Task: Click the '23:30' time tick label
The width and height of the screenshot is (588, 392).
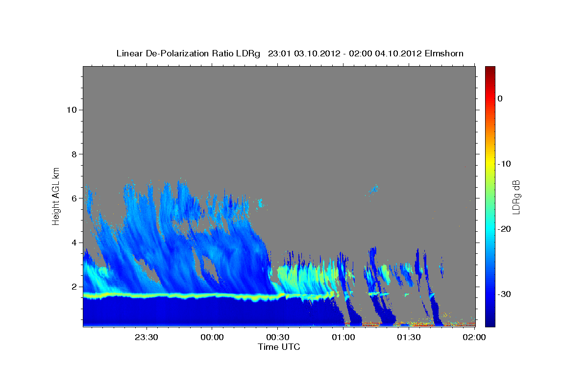Action: tap(147, 337)
